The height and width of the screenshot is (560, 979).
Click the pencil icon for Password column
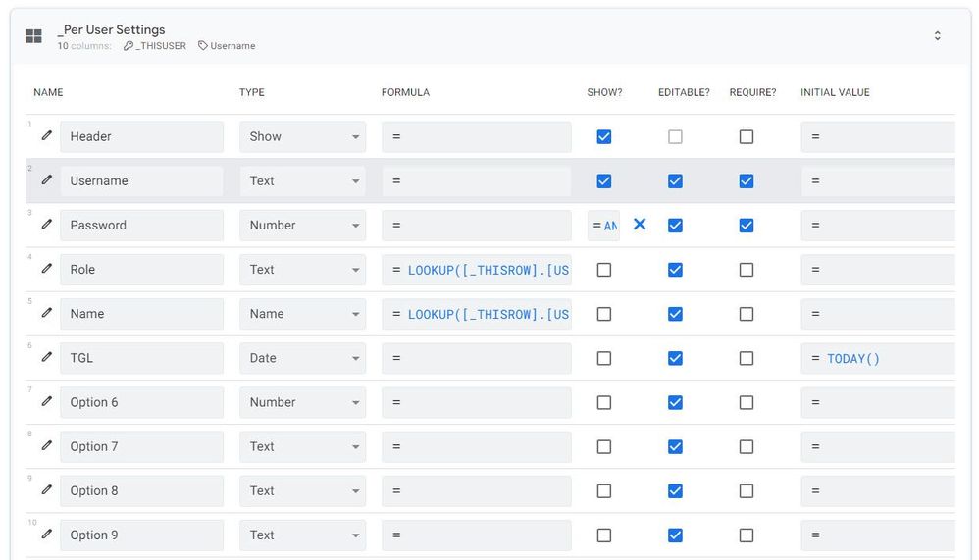47,225
